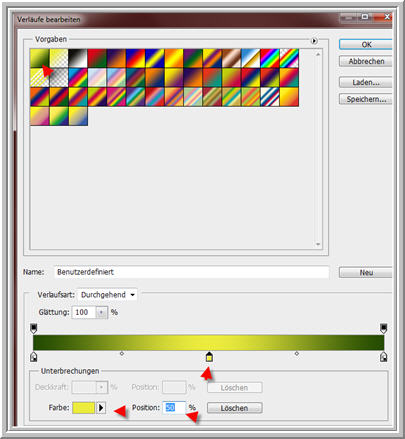Screen dimensions: 405x439
Task: Open the Glättung percentage slider arrow
Action: point(101,312)
